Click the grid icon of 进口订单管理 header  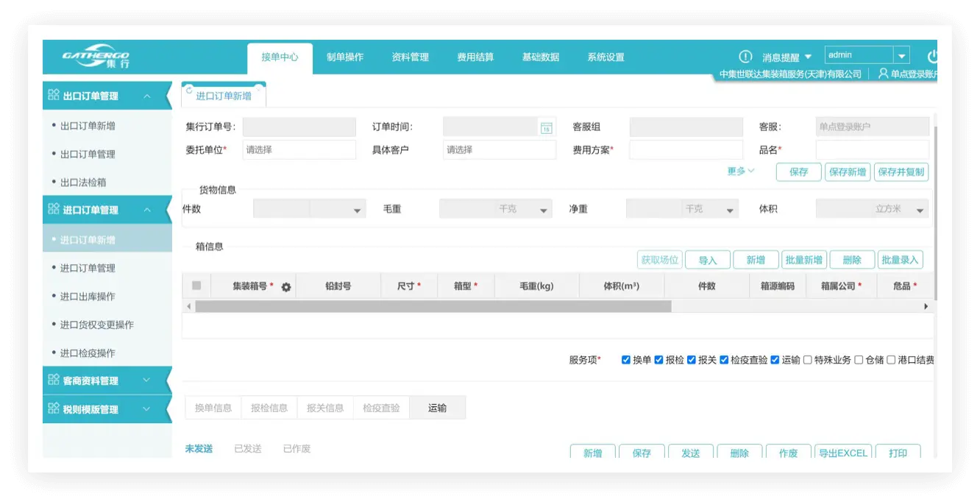coord(53,209)
